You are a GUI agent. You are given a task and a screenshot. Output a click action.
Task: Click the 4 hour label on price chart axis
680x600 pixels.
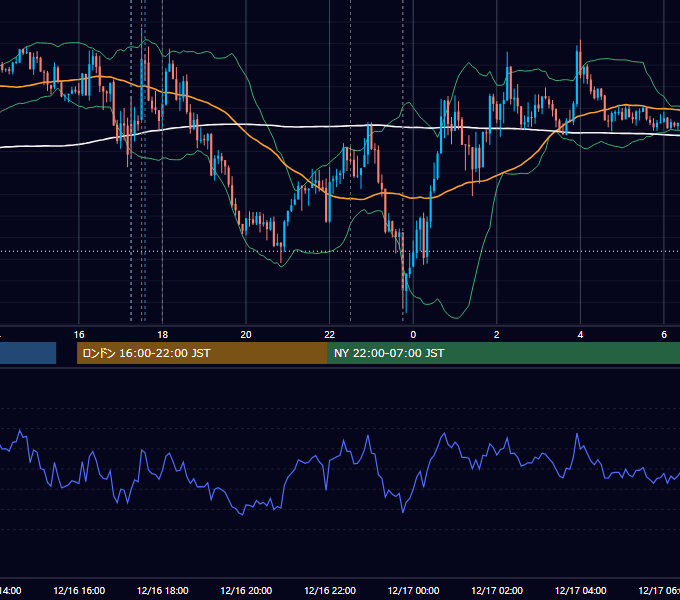pos(580,335)
